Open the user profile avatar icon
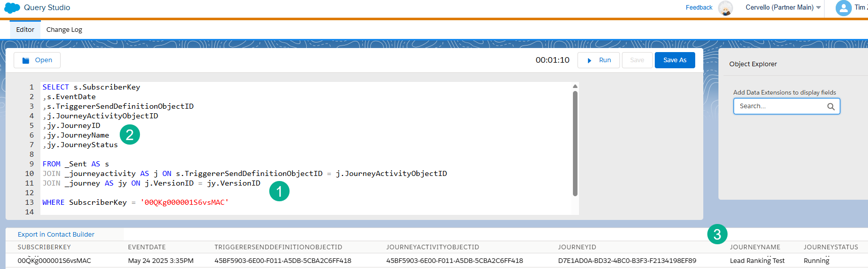Screen dimensions: 868x269 pyautogui.click(x=843, y=8)
